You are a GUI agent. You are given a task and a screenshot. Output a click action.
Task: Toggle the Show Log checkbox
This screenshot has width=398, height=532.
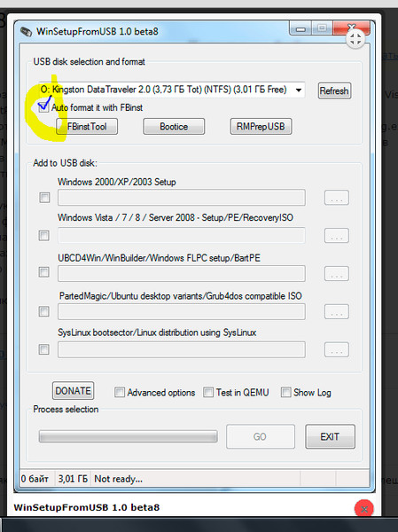[286, 392]
